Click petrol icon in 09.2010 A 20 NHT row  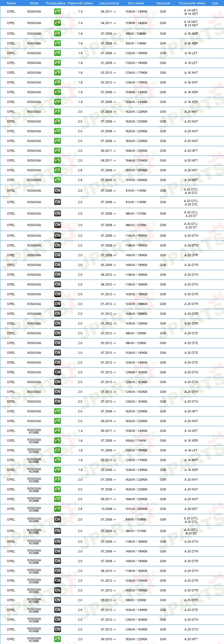click(x=57, y=421)
